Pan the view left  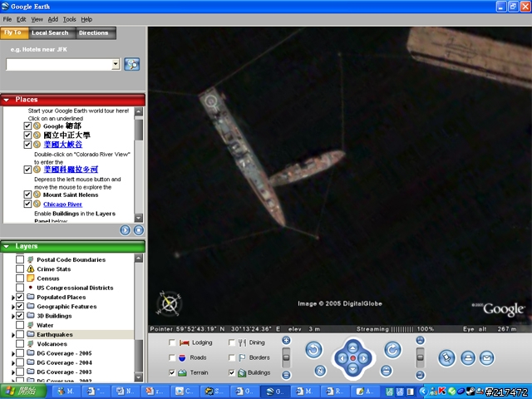(x=342, y=358)
